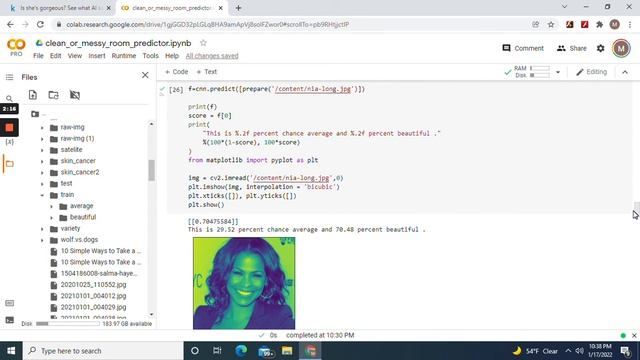
Task: Open the Insert menu
Action: pos(97,56)
